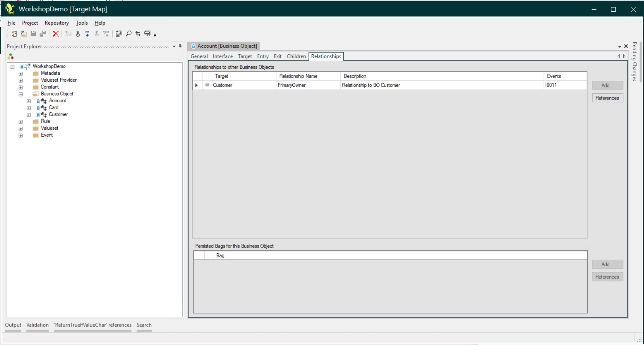Click the traffic-light status icon in Project Explorer

click(x=11, y=56)
